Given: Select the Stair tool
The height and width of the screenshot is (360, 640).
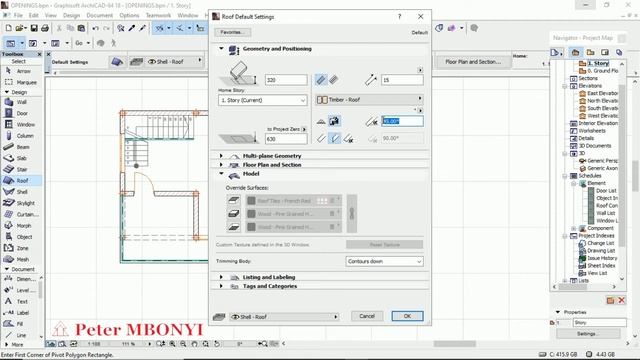Looking at the screenshot, I should (22, 169).
